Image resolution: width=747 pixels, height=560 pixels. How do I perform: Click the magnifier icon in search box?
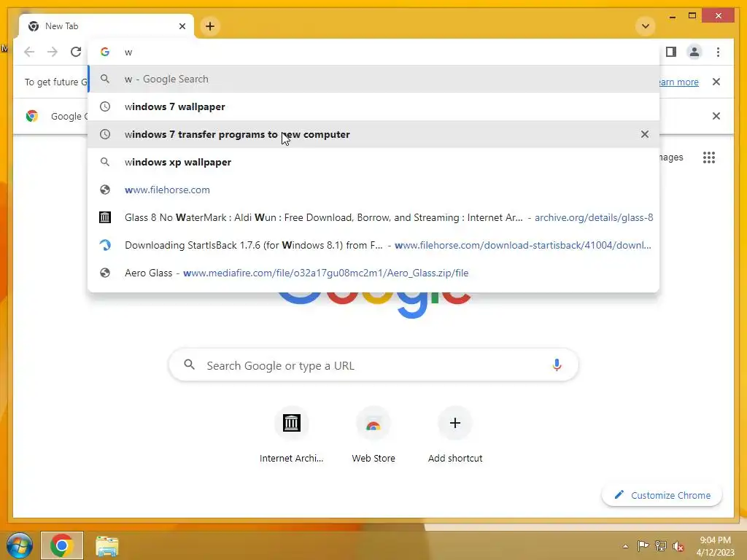point(189,365)
